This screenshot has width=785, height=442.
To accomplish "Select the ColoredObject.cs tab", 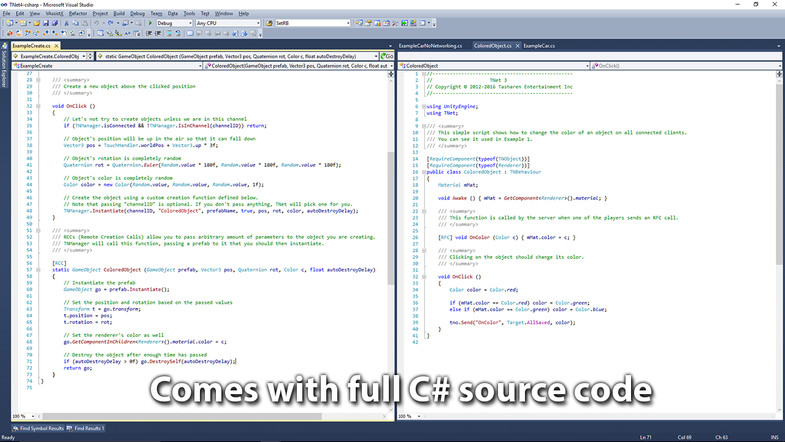I will pyautogui.click(x=493, y=46).
